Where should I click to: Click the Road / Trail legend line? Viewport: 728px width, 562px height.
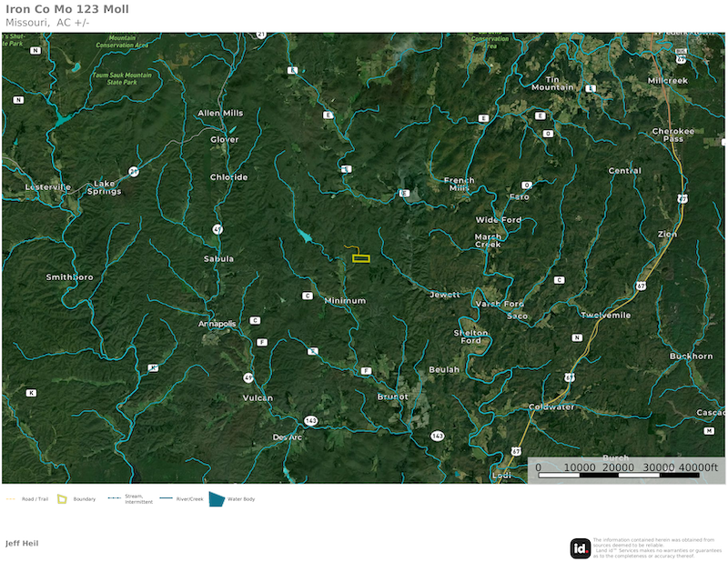11,499
